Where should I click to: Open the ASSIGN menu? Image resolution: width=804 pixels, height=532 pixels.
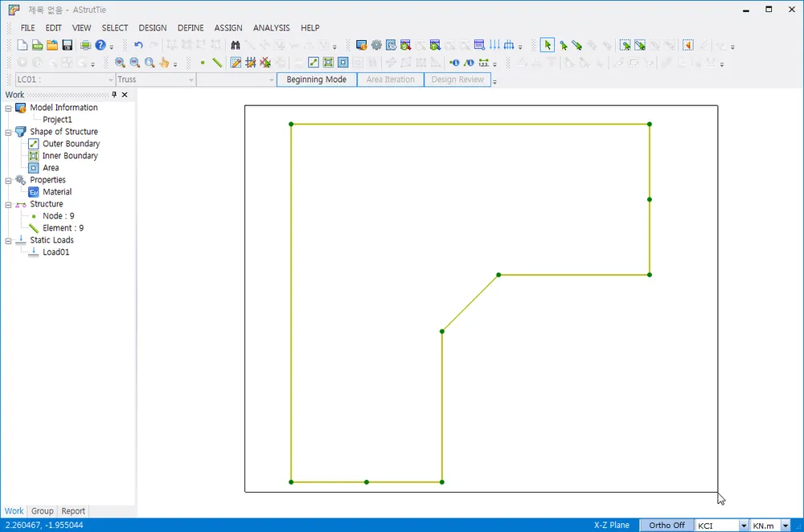228,27
